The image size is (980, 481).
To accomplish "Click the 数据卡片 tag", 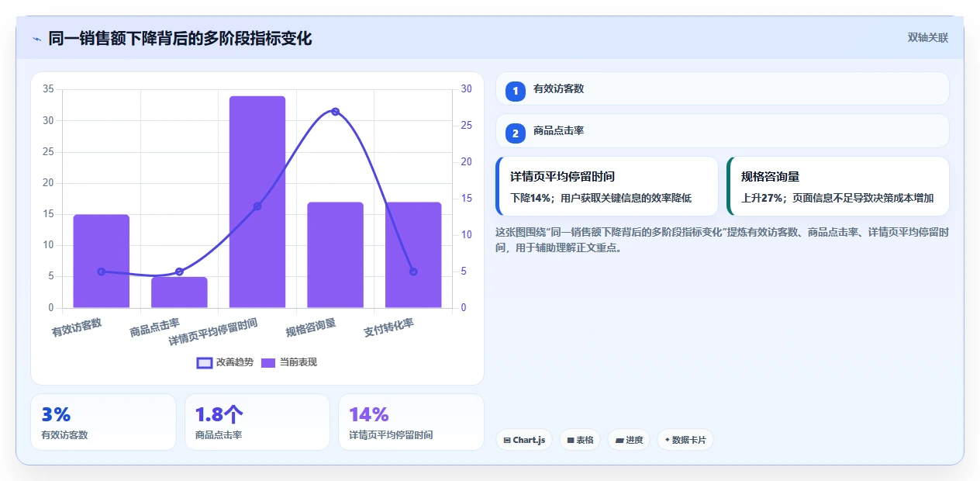I will pos(685,440).
